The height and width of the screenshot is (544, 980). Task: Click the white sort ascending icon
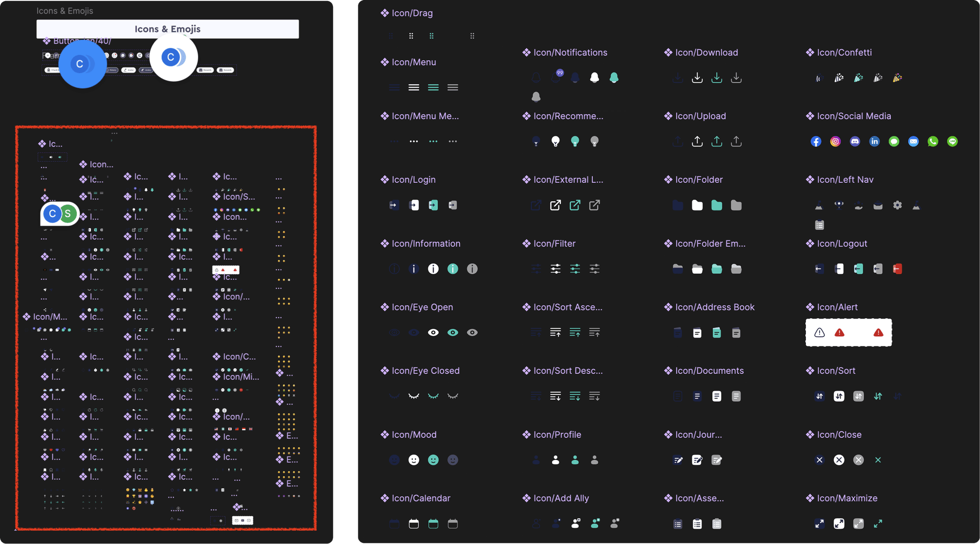click(556, 333)
